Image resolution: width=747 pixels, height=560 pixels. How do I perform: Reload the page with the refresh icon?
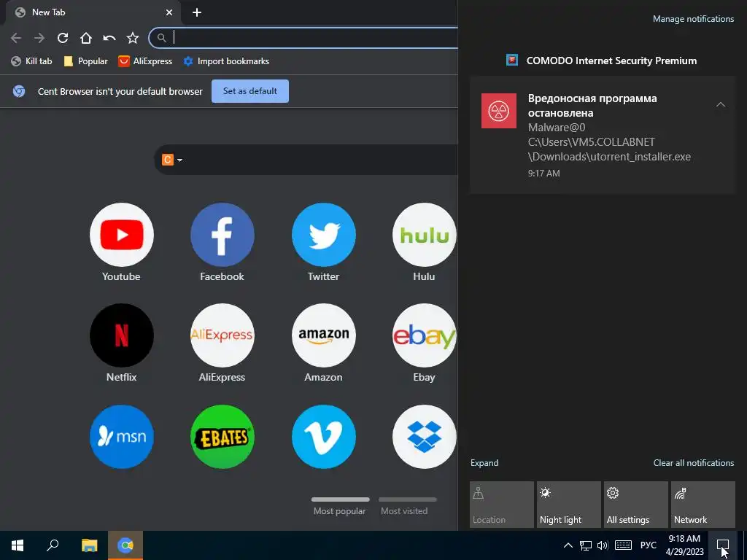[63, 38]
